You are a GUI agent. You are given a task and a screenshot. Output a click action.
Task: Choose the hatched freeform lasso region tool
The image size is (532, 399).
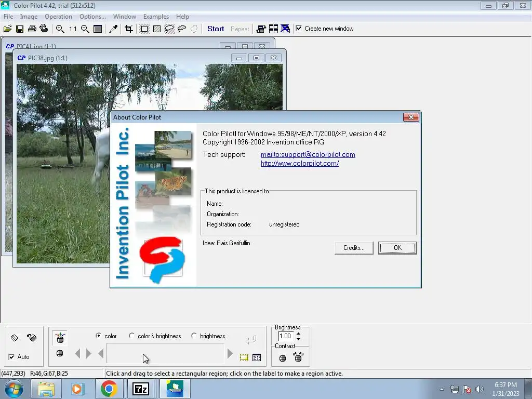(169, 29)
